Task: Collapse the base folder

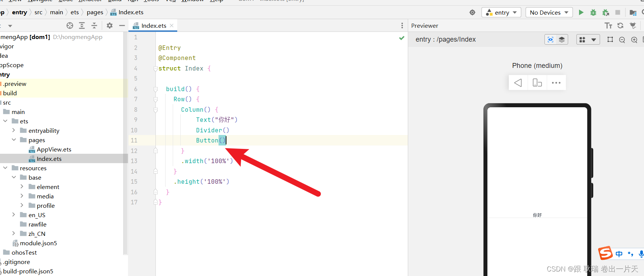Action: tap(14, 177)
